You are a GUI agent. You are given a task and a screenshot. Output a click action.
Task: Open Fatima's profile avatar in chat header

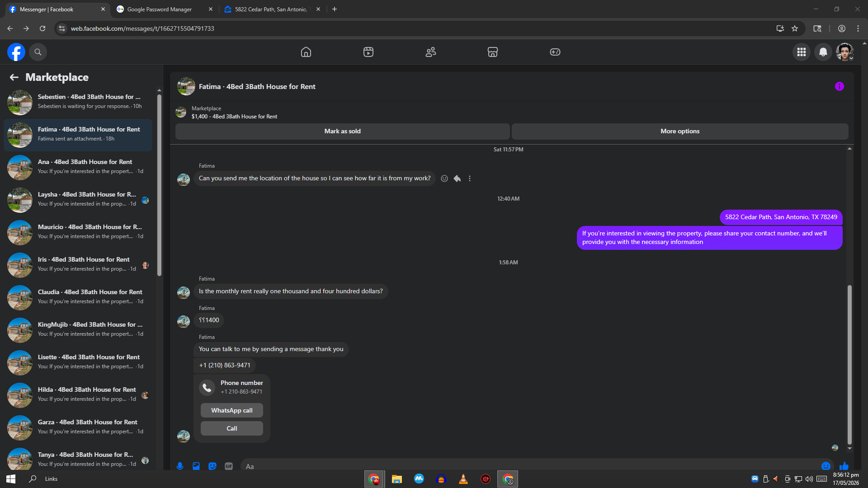186,86
